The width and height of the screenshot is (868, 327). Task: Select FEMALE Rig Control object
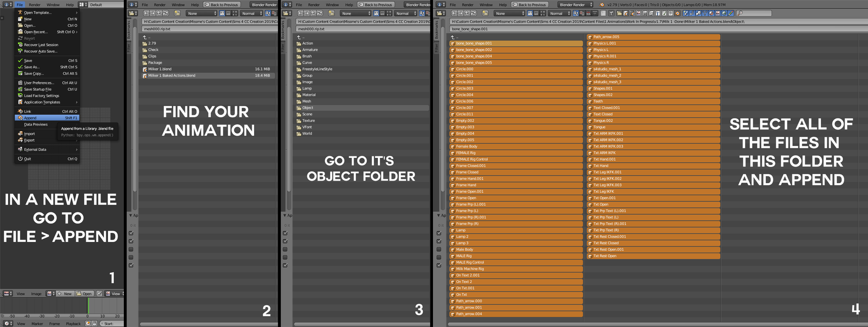click(516, 159)
